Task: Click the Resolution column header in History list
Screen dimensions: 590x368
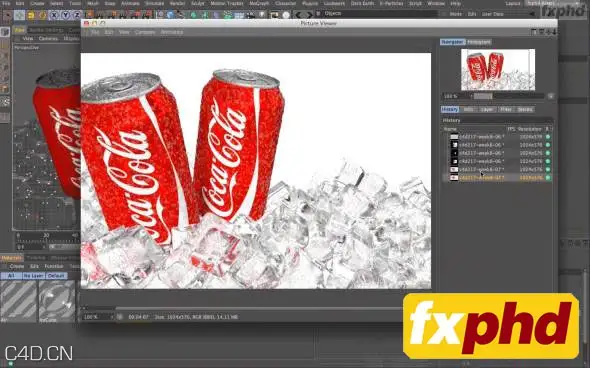Action: pyautogui.click(x=529, y=129)
